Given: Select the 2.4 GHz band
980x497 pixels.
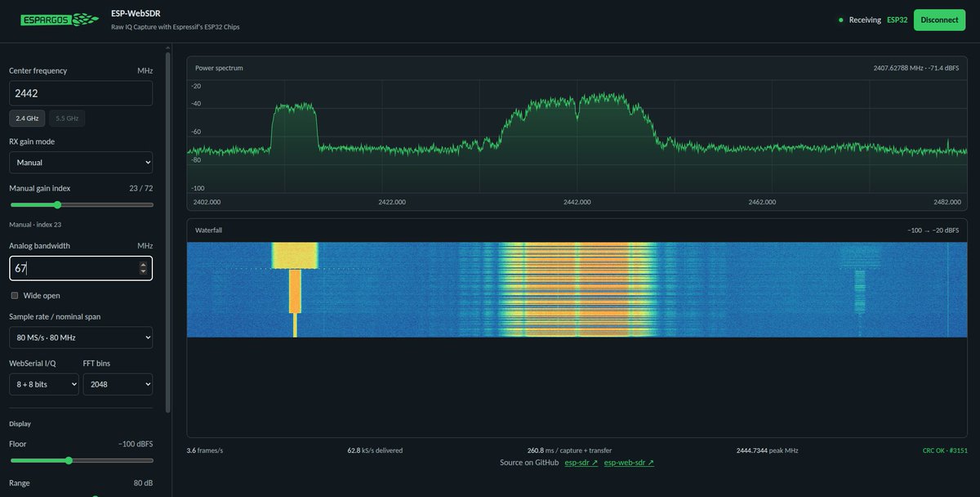Looking at the screenshot, I should point(27,119).
